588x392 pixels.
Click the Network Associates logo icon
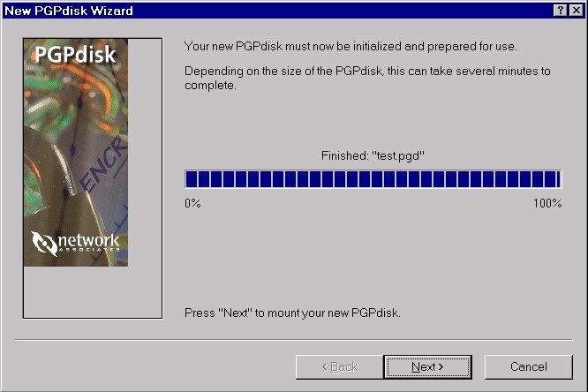44,243
